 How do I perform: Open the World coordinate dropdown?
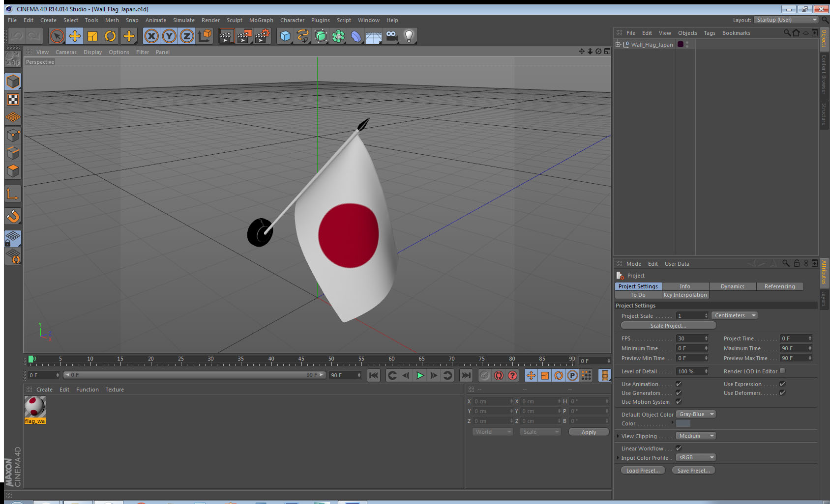493,432
